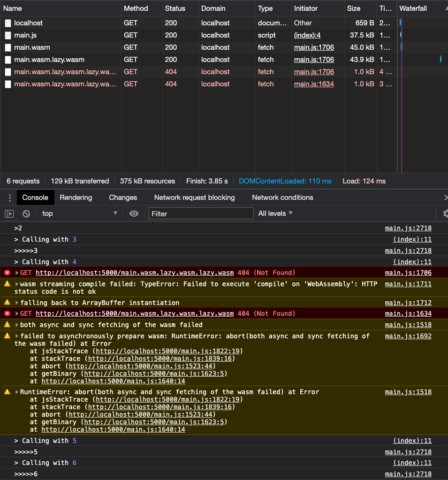
Task: Click warning icon for falling back to ArrayBuffer
Action: [8, 303]
